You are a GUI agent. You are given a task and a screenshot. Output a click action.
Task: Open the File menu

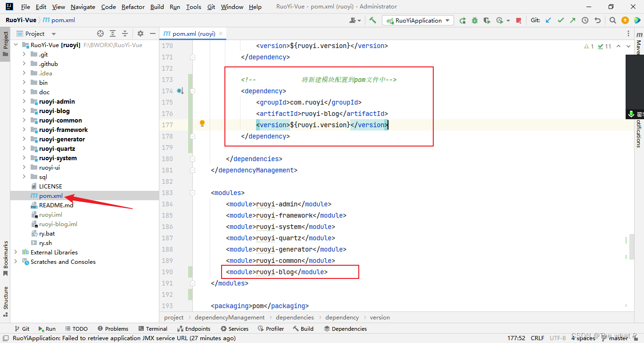(25, 7)
